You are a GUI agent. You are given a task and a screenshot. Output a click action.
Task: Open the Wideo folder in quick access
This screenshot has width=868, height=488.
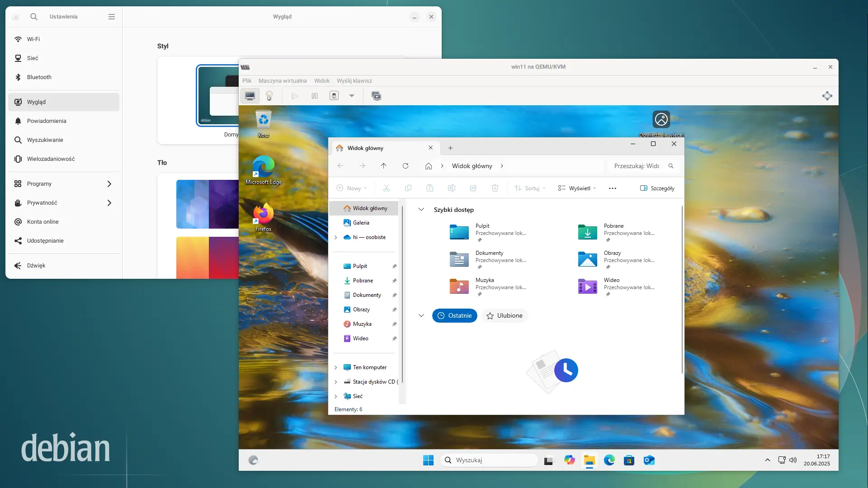(618, 286)
